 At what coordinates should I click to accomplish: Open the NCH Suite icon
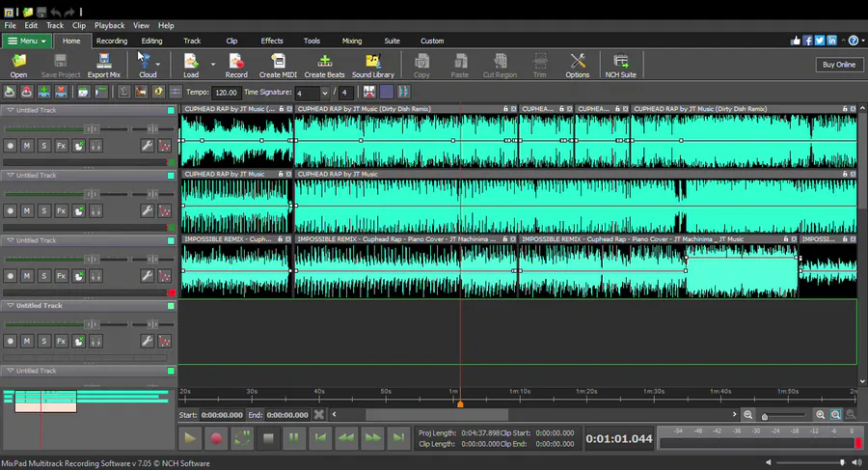[620, 65]
